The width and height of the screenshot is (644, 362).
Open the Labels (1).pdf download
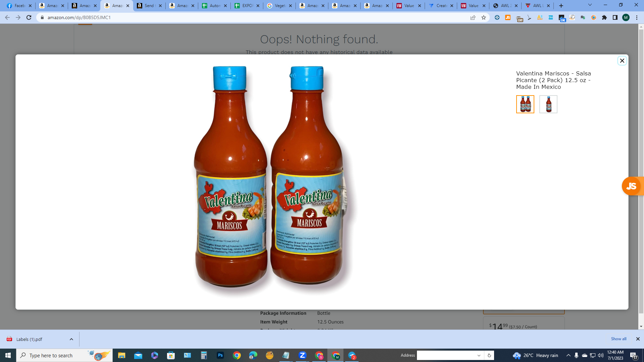click(29, 339)
